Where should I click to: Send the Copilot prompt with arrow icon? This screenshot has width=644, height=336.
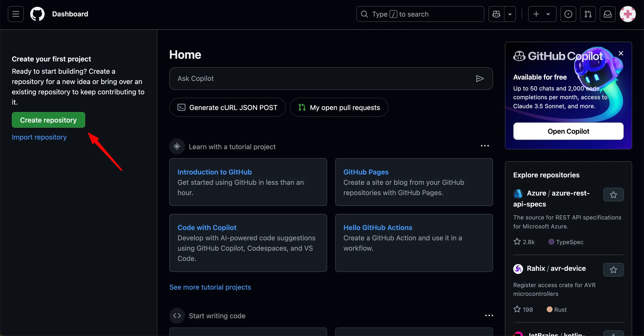[x=480, y=78]
